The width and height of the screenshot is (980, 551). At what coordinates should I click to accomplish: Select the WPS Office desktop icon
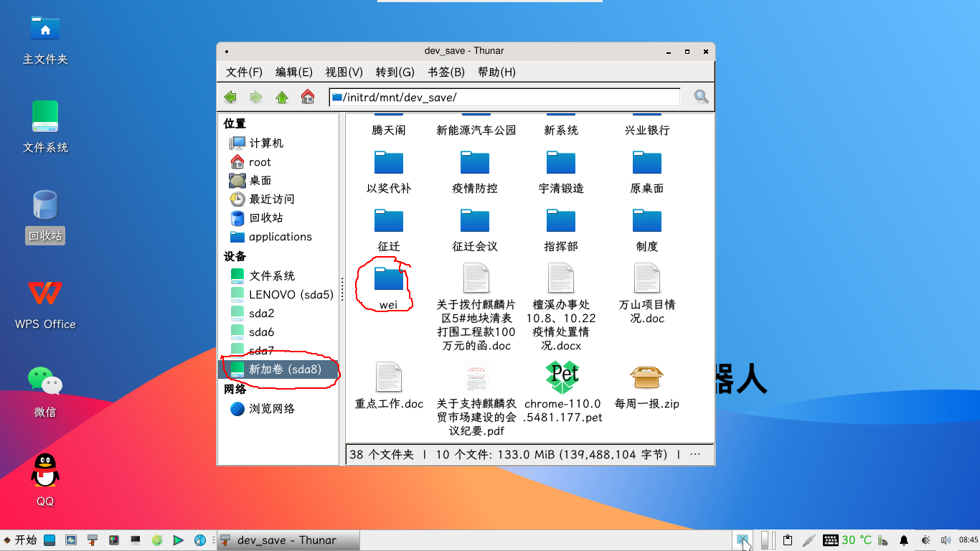pos(45,304)
